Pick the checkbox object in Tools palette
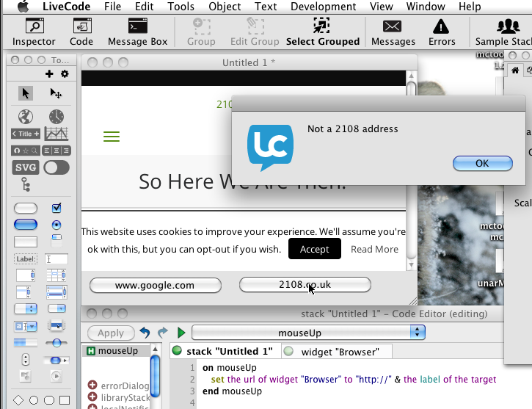Image resolution: width=532 pixels, height=409 pixels. [57, 208]
